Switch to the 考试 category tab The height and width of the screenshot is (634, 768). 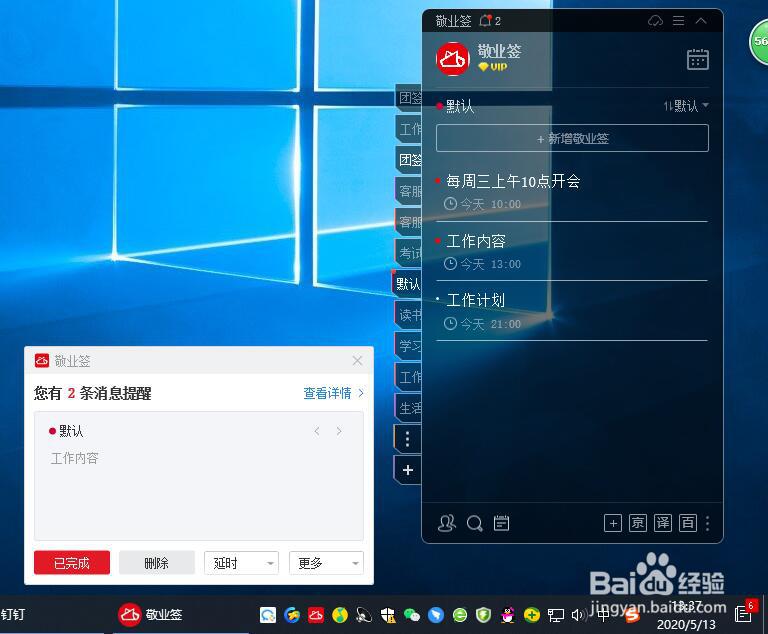tap(408, 252)
